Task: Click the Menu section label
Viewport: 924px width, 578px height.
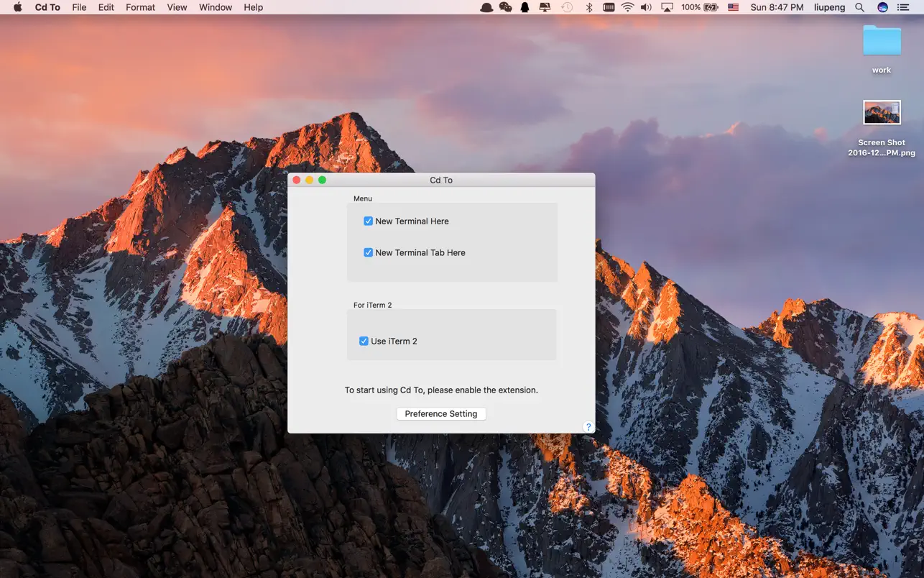Action: click(x=363, y=198)
